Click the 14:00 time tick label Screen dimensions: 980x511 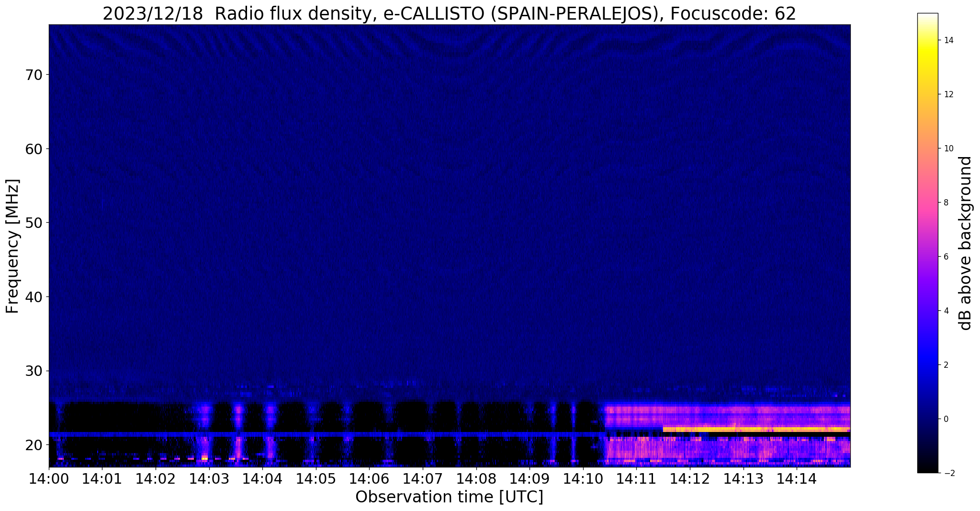coord(49,479)
